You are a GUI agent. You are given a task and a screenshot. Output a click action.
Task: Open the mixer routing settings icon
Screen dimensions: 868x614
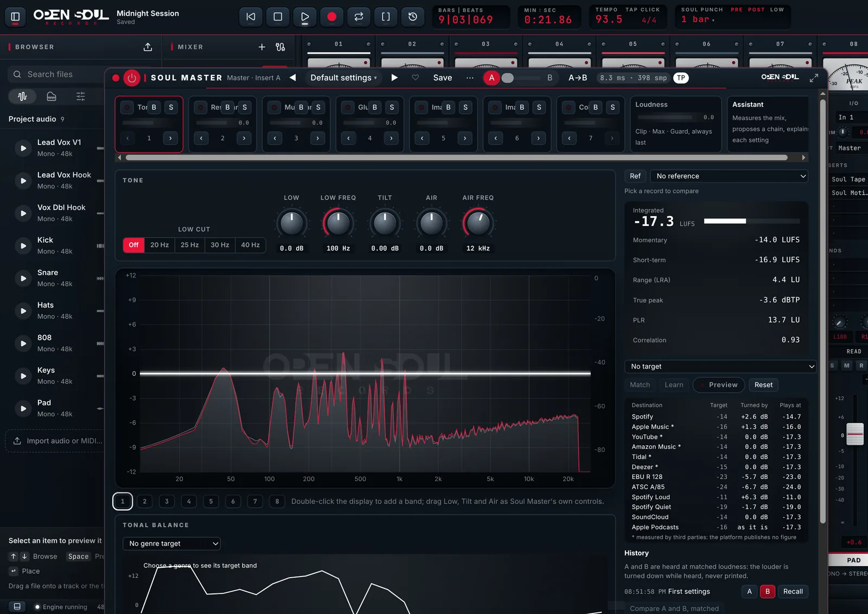pyautogui.click(x=280, y=47)
